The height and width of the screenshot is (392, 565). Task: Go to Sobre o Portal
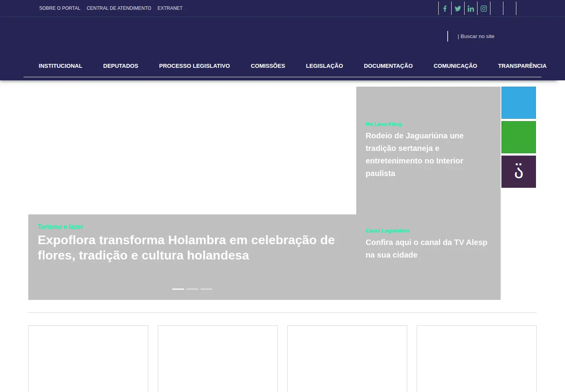tap(60, 8)
